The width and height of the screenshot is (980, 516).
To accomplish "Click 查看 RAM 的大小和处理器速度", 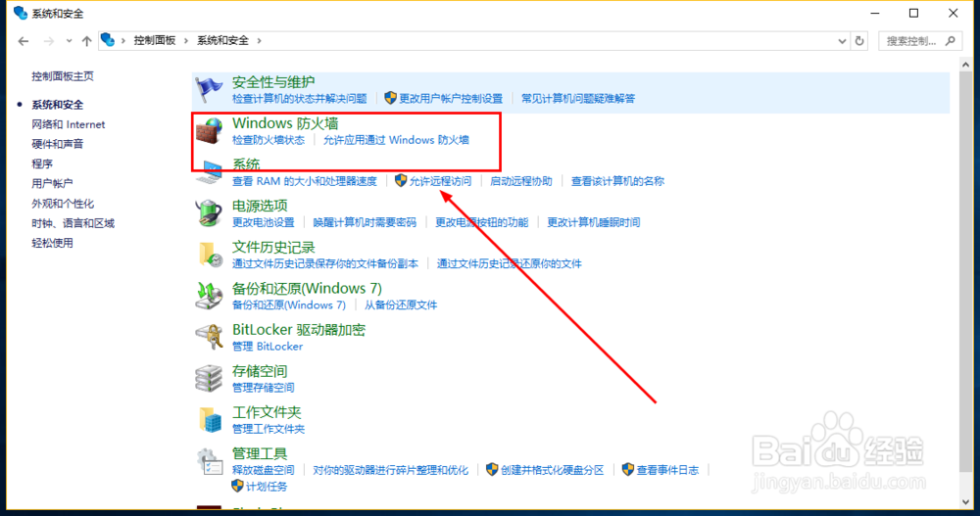I will tap(305, 181).
